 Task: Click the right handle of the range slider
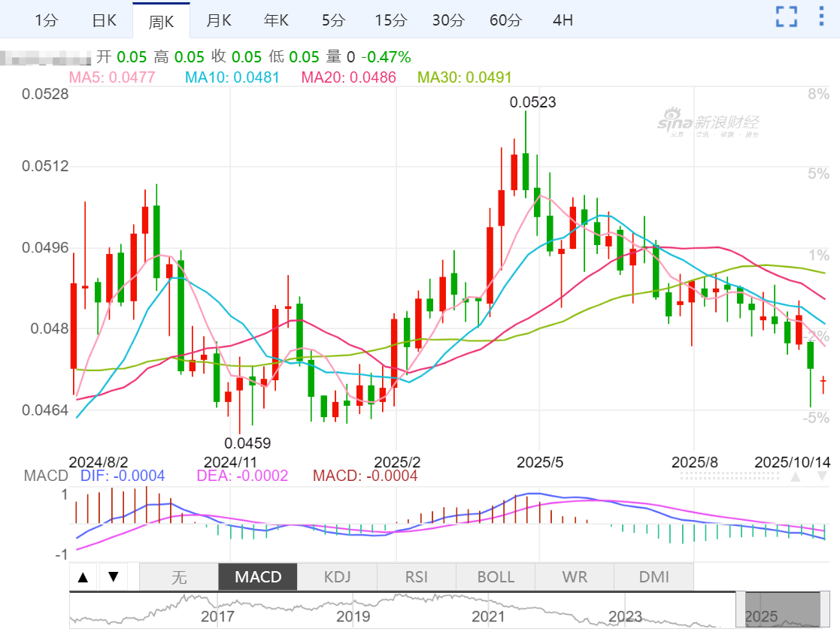(x=824, y=609)
